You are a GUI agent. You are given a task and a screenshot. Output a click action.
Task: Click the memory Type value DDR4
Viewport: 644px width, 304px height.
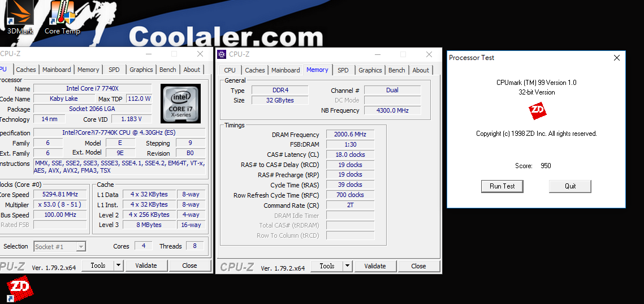pyautogui.click(x=280, y=90)
